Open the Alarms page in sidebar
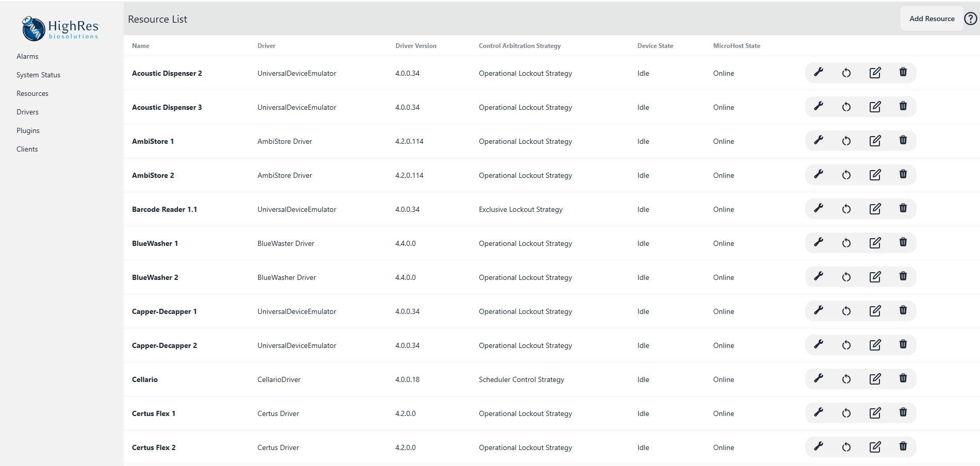This screenshot has width=980, height=466. coord(27,56)
